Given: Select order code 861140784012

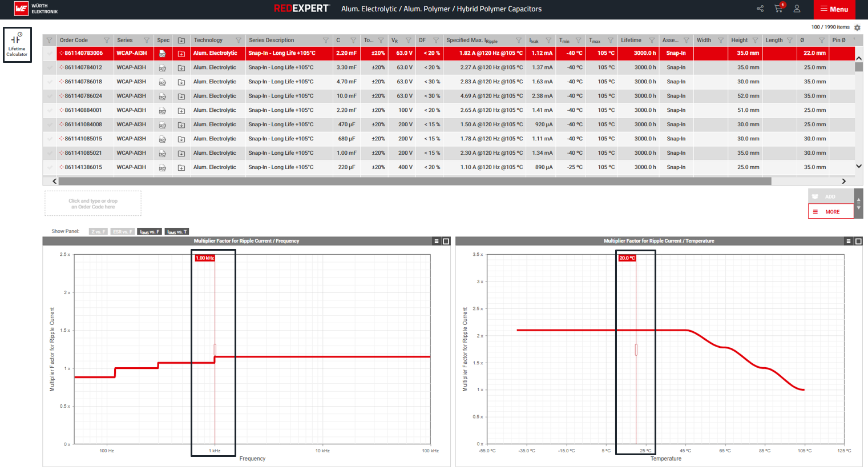Looking at the screenshot, I should tap(83, 67).
